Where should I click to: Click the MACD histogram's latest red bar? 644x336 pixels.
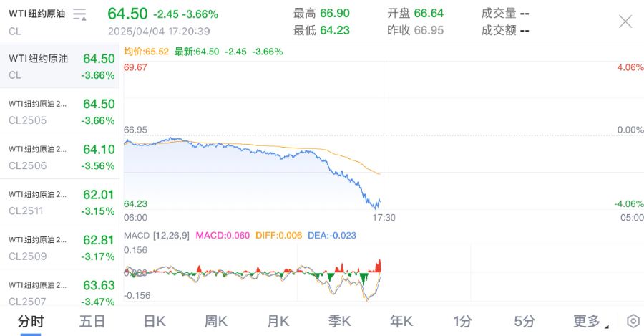point(379,265)
